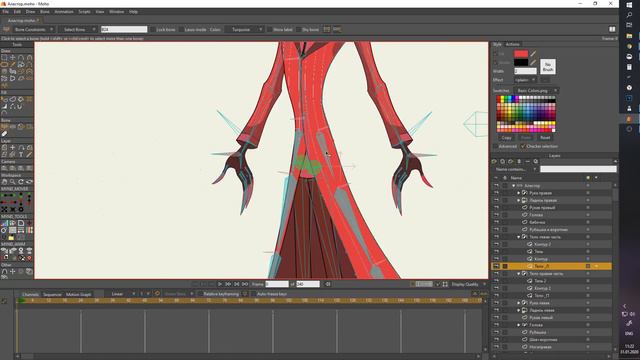
Task: Click the eyedropper beside the red fill swatch
Action: click(x=533, y=53)
